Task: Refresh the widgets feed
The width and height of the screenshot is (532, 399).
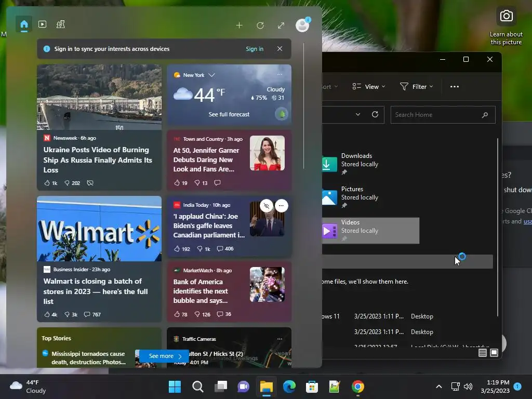Action: (260, 25)
